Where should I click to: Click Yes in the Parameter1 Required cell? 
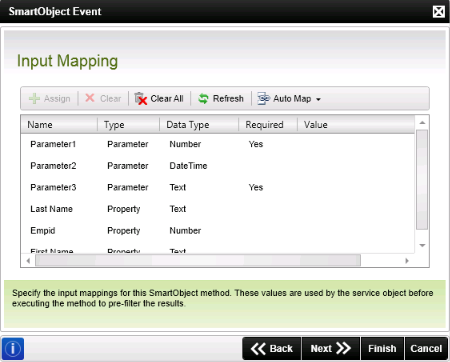point(256,144)
